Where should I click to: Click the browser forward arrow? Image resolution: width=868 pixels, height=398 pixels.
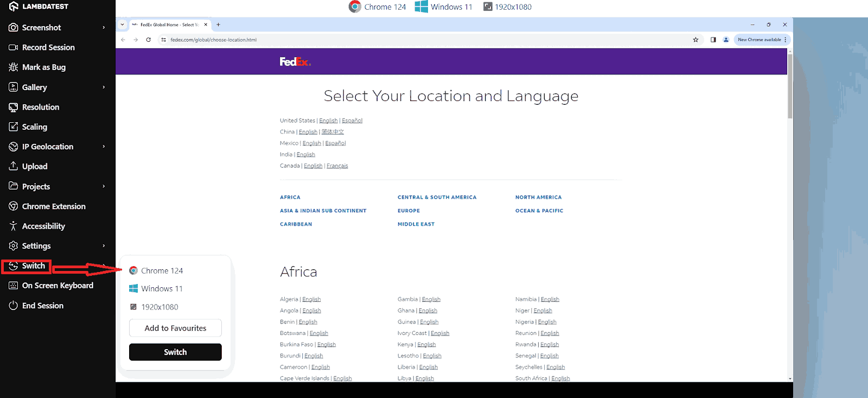pos(136,40)
